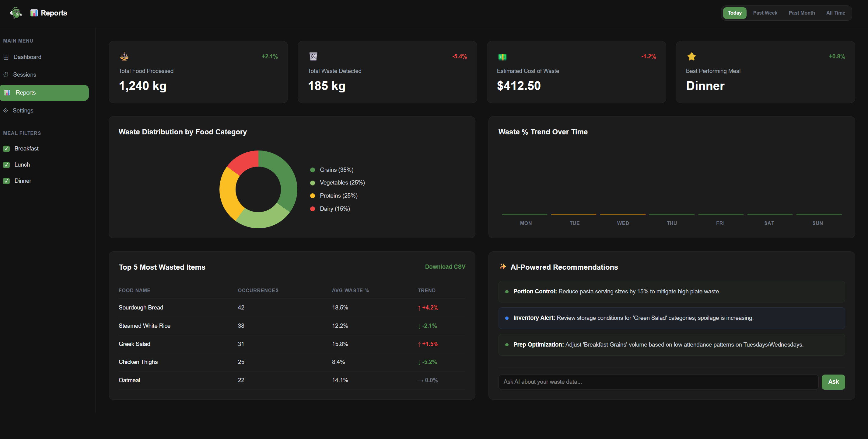This screenshot has height=439, width=868.
Task: Click the sparkle icon beside AI-Powered Recommendations
Action: coord(503,267)
